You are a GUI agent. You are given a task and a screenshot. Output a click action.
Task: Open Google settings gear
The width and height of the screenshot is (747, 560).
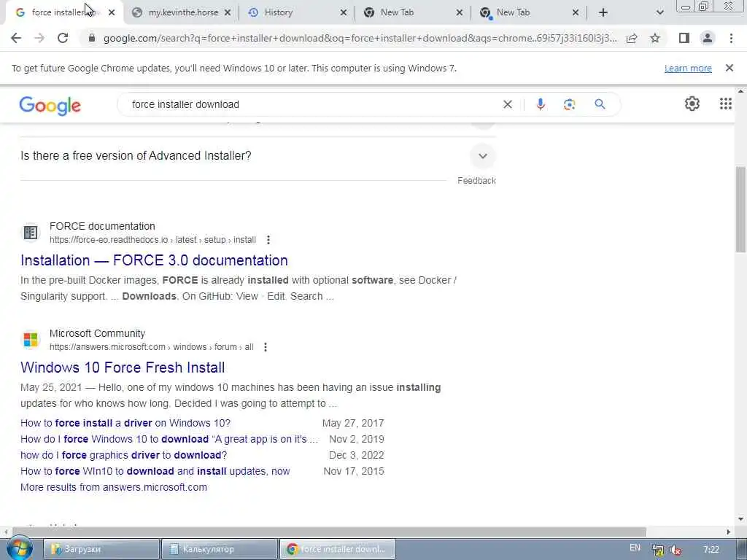pyautogui.click(x=692, y=104)
